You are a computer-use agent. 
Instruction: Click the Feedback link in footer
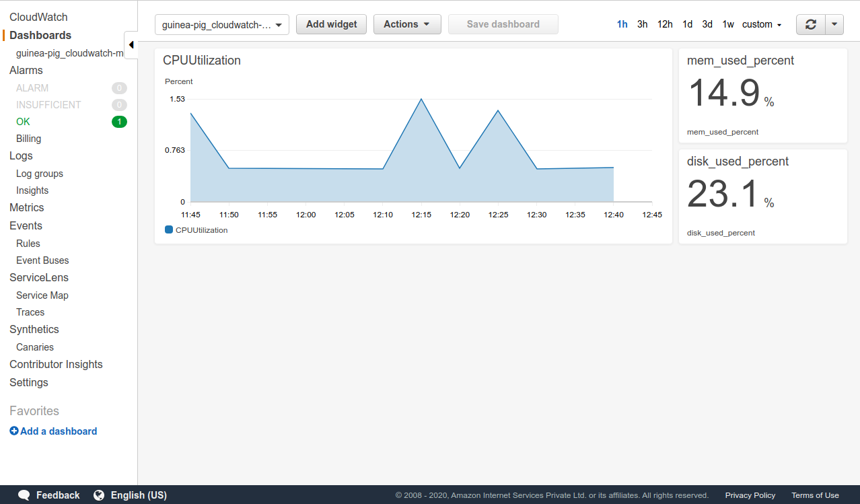58,495
